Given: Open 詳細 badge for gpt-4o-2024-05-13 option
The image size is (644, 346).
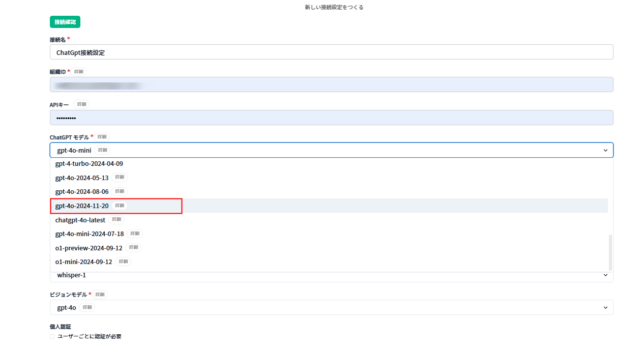Looking at the screenshot, I should pos(120,178).
